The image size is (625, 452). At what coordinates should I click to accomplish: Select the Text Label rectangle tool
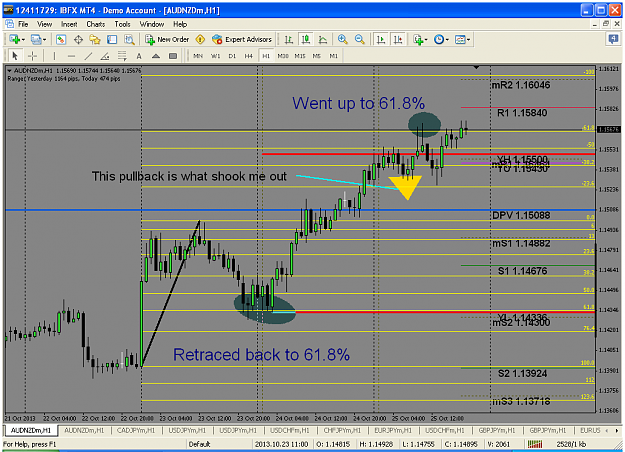click(173, 56)
